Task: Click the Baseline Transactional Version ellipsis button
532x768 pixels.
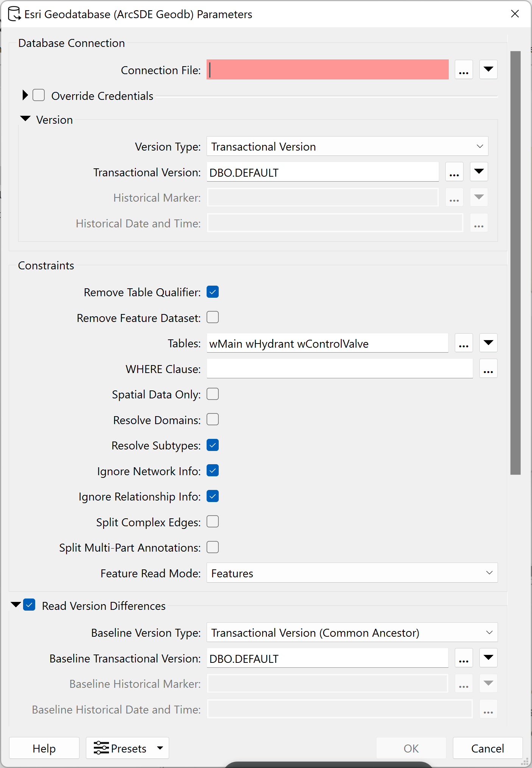Action: [464, 658]
